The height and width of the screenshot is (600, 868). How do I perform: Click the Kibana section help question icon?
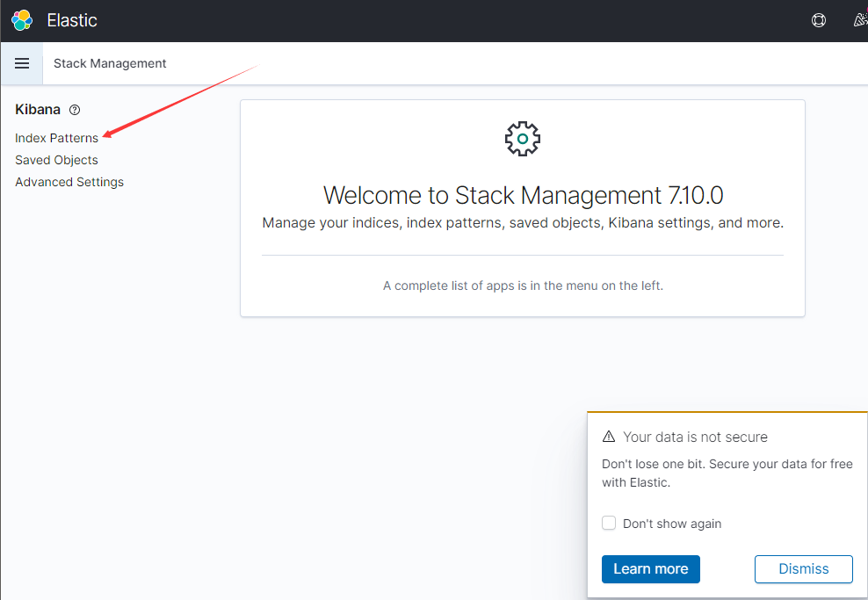coord(75,110)
